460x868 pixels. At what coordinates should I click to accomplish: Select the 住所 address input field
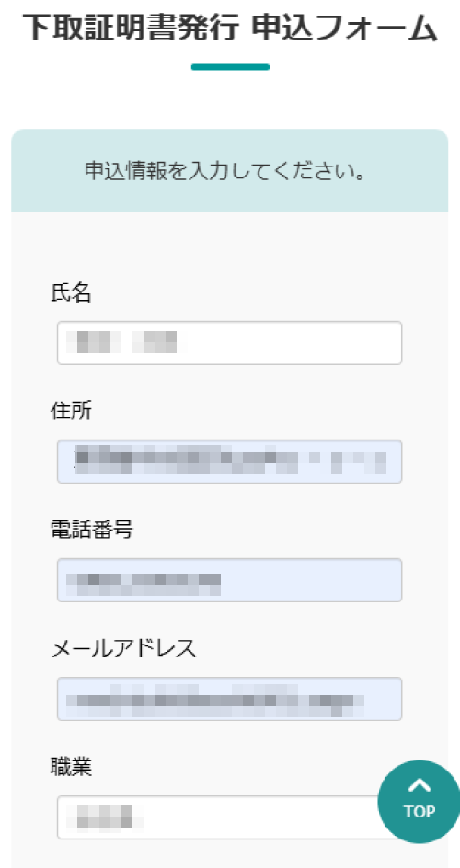pyautogui.click(x=230, y=462)
